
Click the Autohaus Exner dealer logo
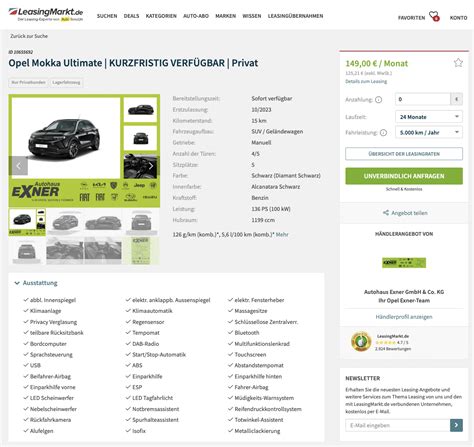tap(404, 263)
